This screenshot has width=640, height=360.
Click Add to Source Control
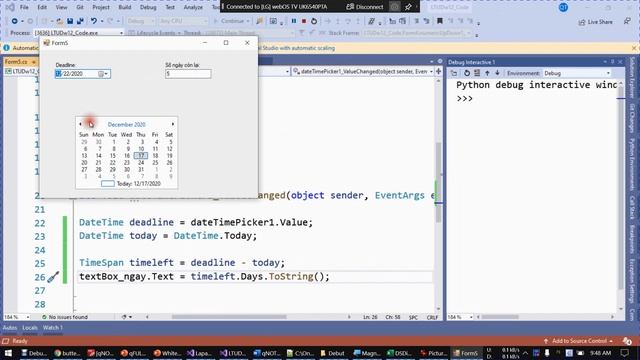[x=578, y=341]
